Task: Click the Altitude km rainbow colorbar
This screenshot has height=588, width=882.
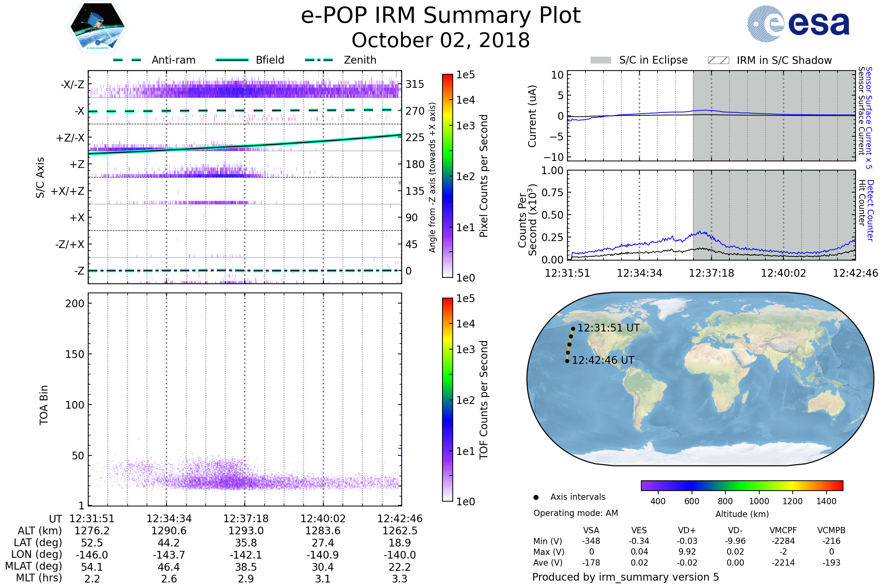Action: pos(742,485)
